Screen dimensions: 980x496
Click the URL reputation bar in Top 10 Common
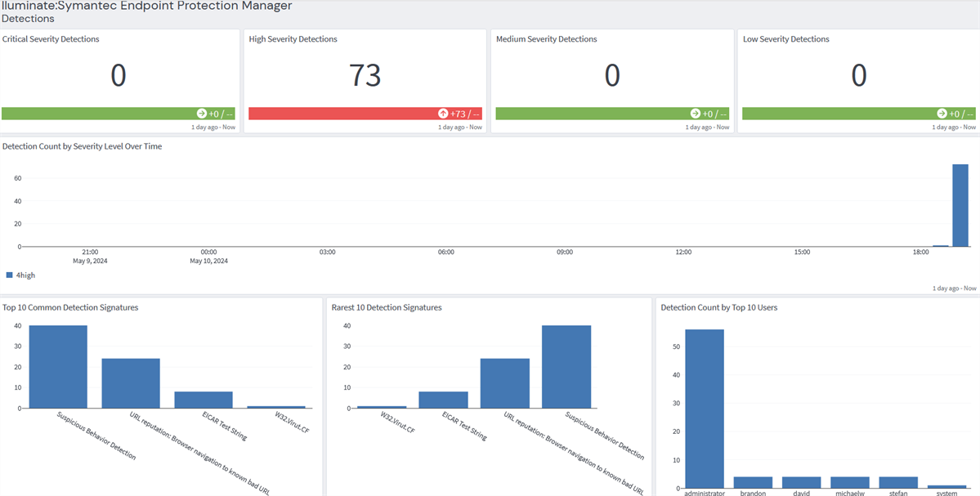click(x=131, y=383)
